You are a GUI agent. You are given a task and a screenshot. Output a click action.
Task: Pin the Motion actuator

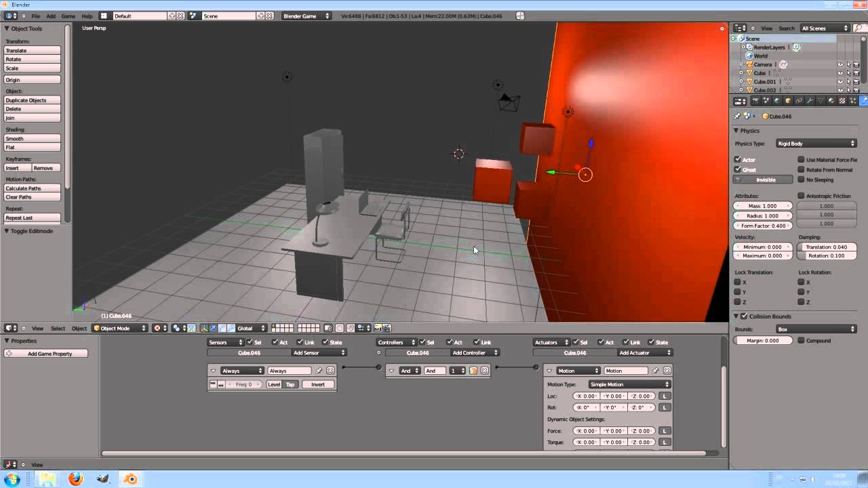(655, 371)
